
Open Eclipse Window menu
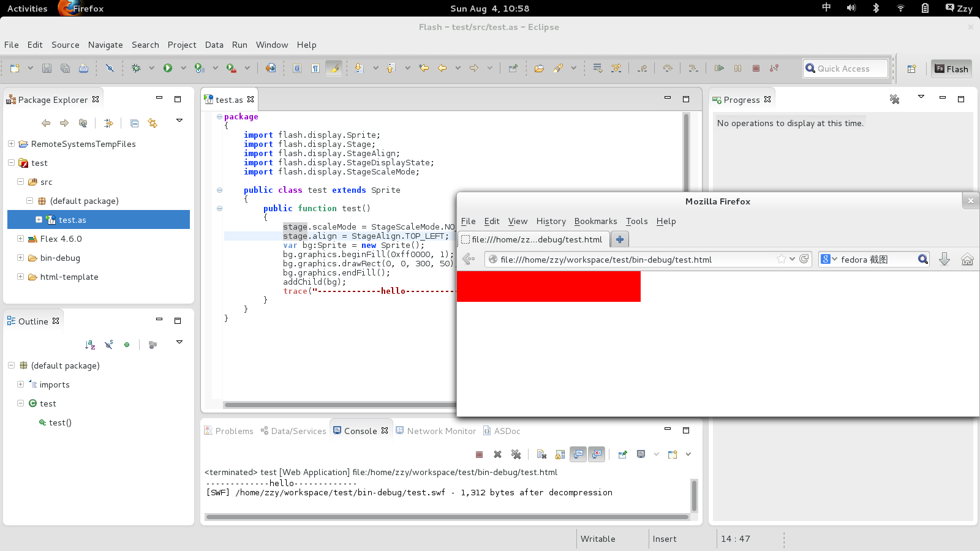272,45
